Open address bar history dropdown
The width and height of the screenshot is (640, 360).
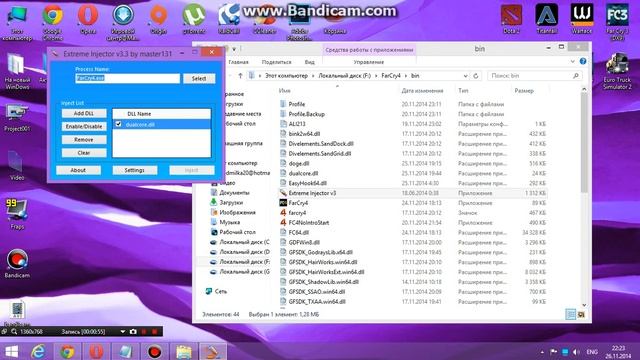pos(465,76)
